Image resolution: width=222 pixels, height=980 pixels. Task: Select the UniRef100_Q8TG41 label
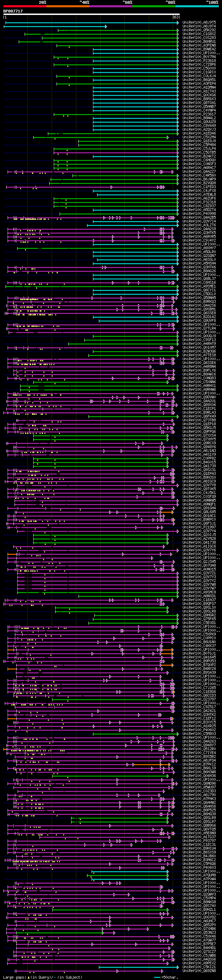[199, 103]
